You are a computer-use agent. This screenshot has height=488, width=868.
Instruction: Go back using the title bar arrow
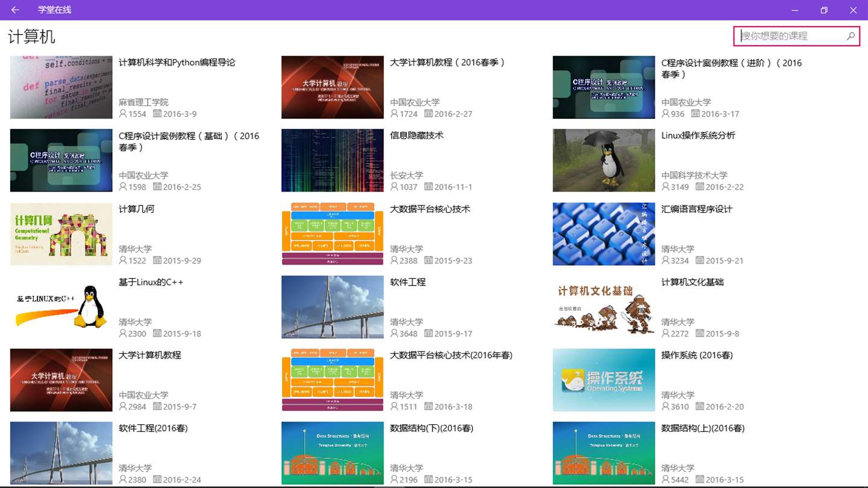(15, 10)
